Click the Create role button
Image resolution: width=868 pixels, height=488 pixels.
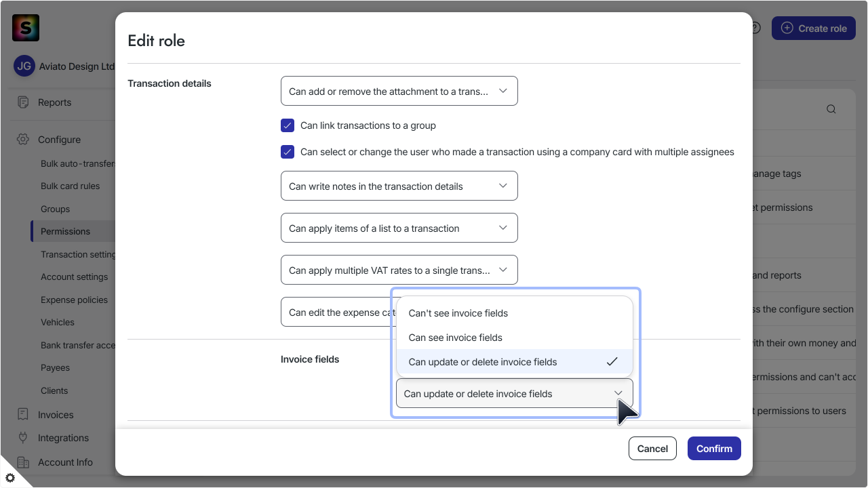tap(813, 28)
